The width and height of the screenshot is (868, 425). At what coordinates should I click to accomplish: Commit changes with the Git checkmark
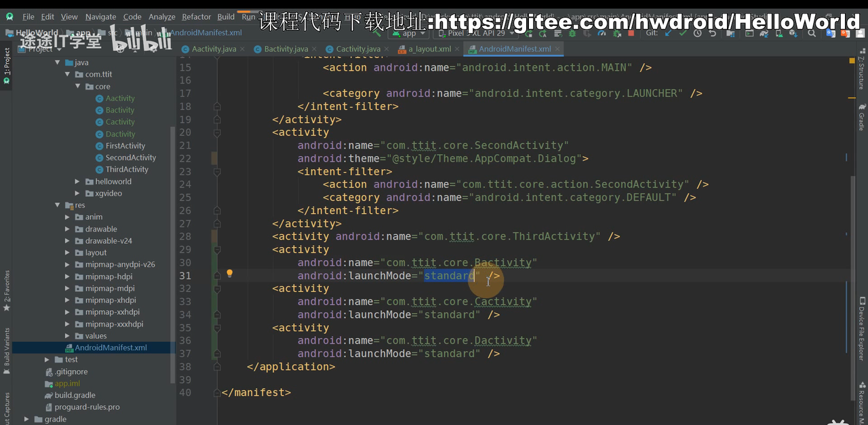point(683,33)
